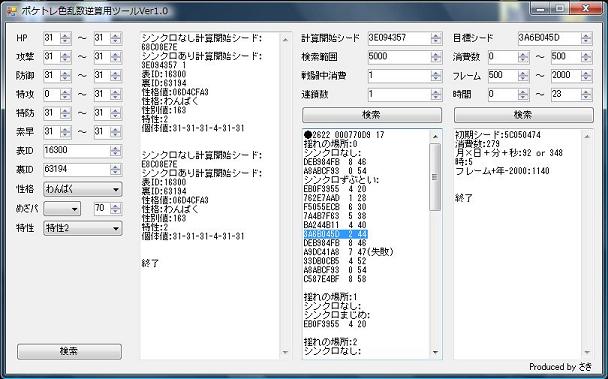Image resolution: width=608 pixels, height=379 pixels.
Task: Click the フレーム+年-2000:1140 result line
Action: (503, 171)
